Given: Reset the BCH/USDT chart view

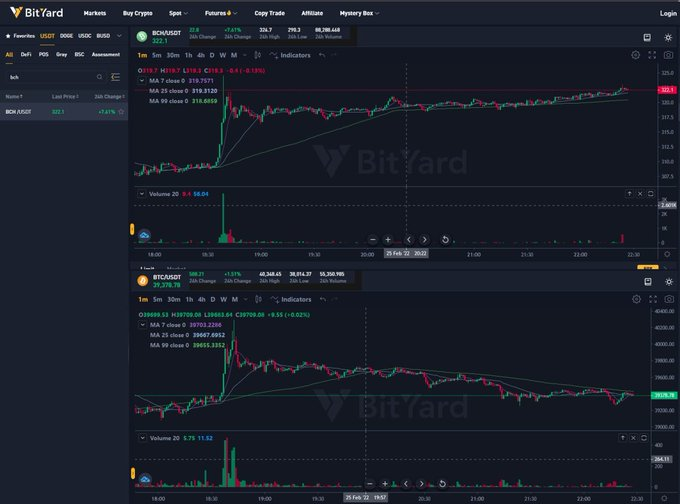Looking at the screenshot, I should coord(445,239).
